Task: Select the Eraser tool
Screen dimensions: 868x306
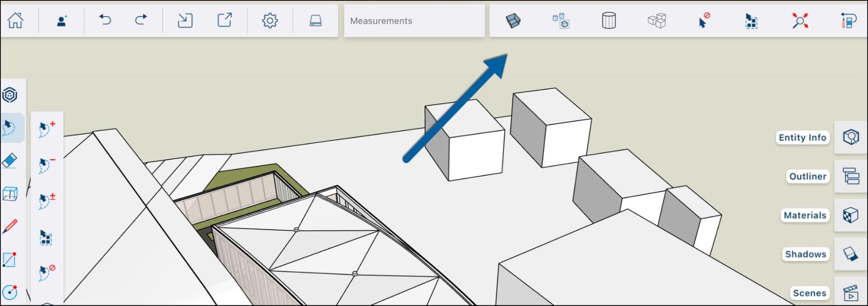Action: (x=10, y=161)
